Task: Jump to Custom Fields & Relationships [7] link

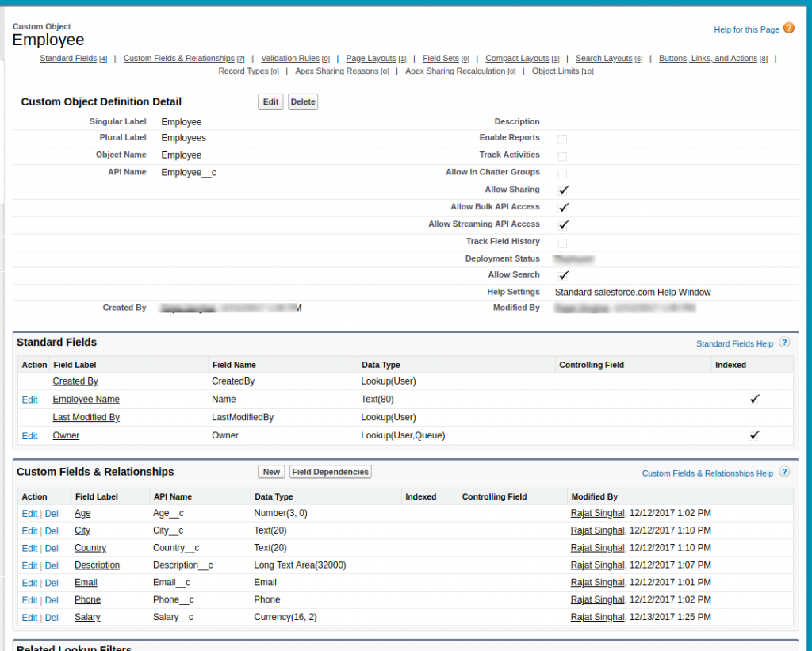Action: pos(184,59)
